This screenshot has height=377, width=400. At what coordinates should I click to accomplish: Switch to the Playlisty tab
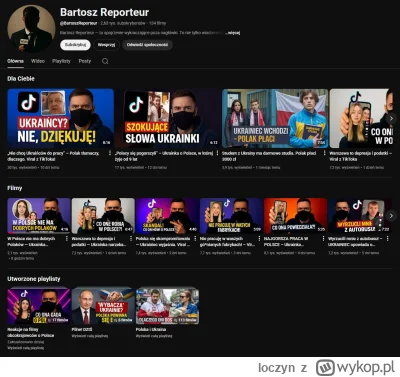click(61, 61)
